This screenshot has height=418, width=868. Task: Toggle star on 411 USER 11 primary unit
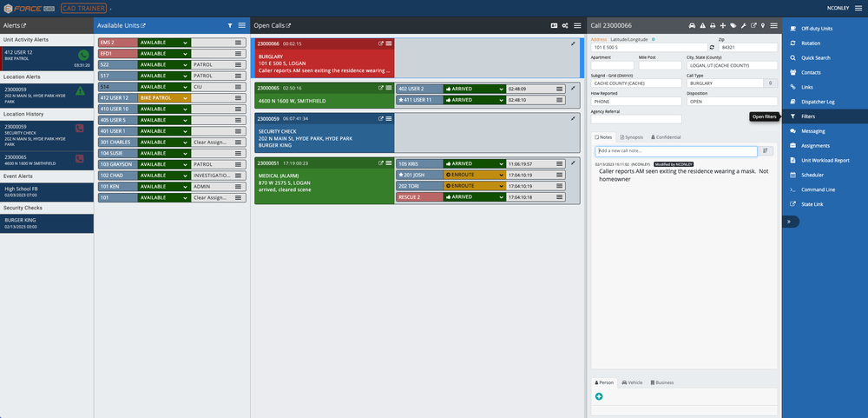point(401,100)
